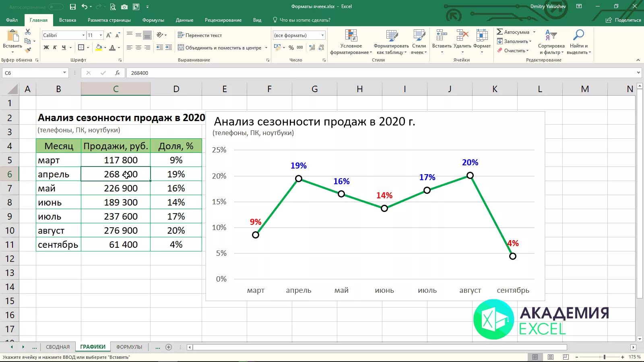This screenshot has height=362, width=644.
Task: Switch to the Формулы tab
Action: [x=153, y=20]
